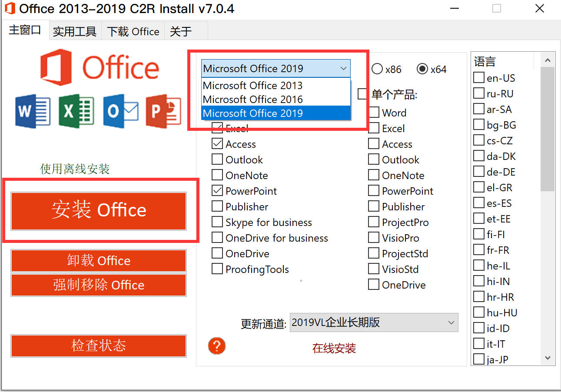Click the 安装 Office button
This screenshot has width=561, height=392.
[x=99, y=211]
